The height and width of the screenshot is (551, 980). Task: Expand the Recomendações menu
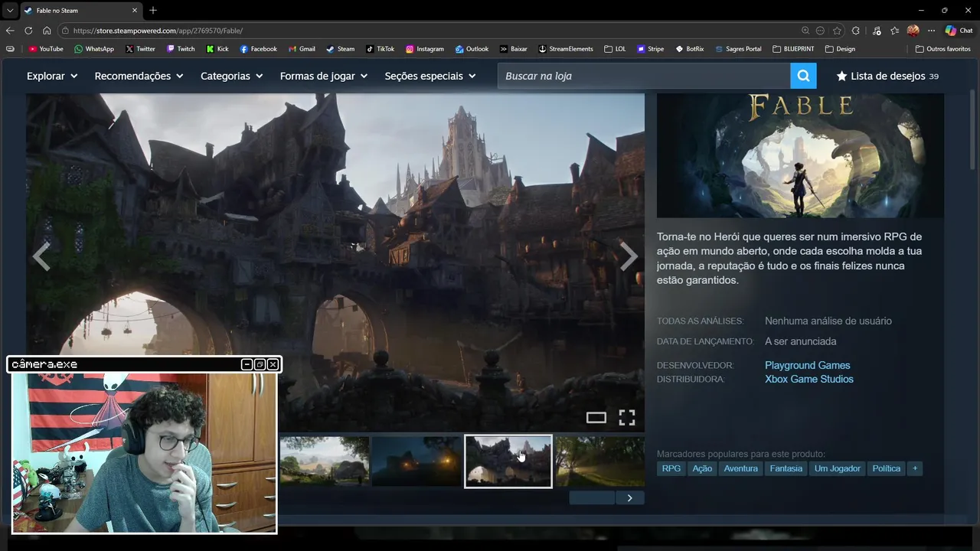point(139,76)
